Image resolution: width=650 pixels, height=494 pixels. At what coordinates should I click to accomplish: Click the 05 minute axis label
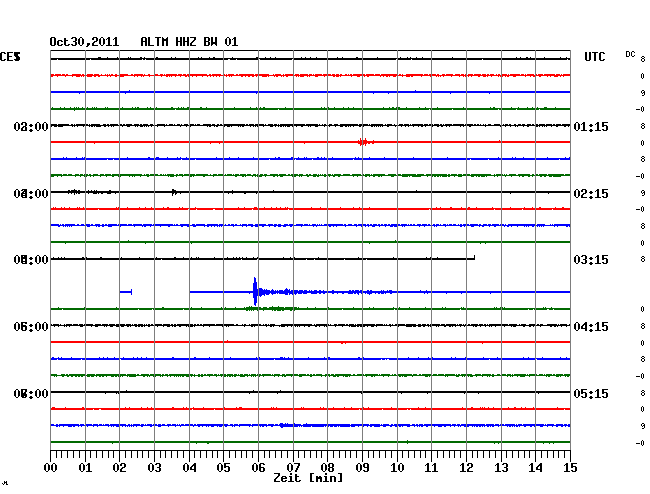pyautogui.click(x=223, y=468)
